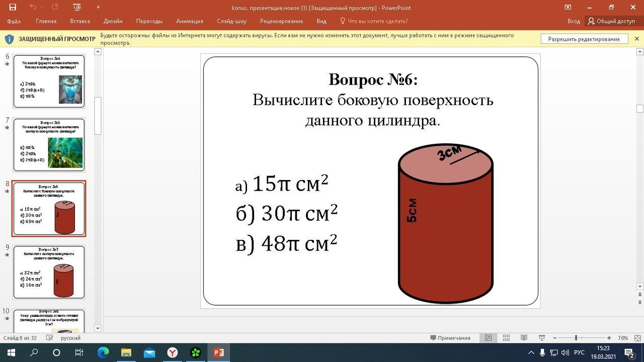Start Slide Show from status bar icon
Screen dimensions: 644x362
[542, 338]
